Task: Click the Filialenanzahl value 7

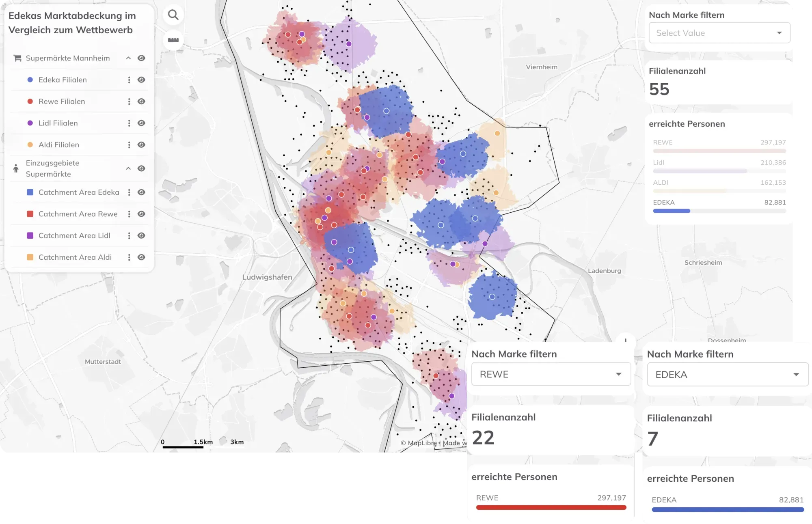Action: click(x=653, y=439)
